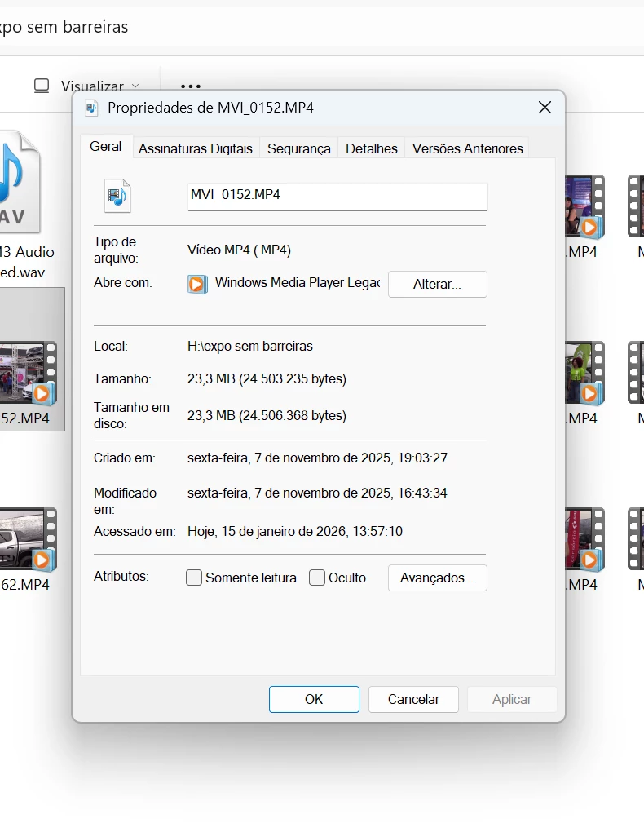Click the 52.MP4 file name label

(x=25, y=418)
